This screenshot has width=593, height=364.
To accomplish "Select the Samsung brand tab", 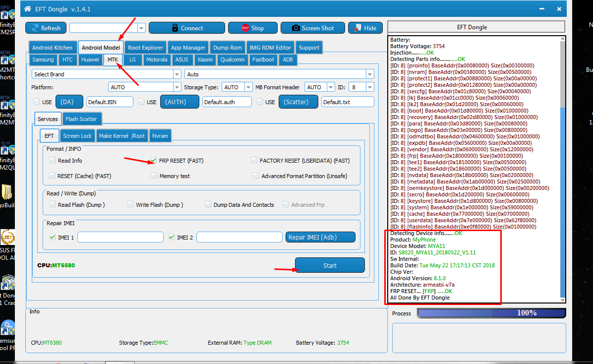I will pos(43,60).
